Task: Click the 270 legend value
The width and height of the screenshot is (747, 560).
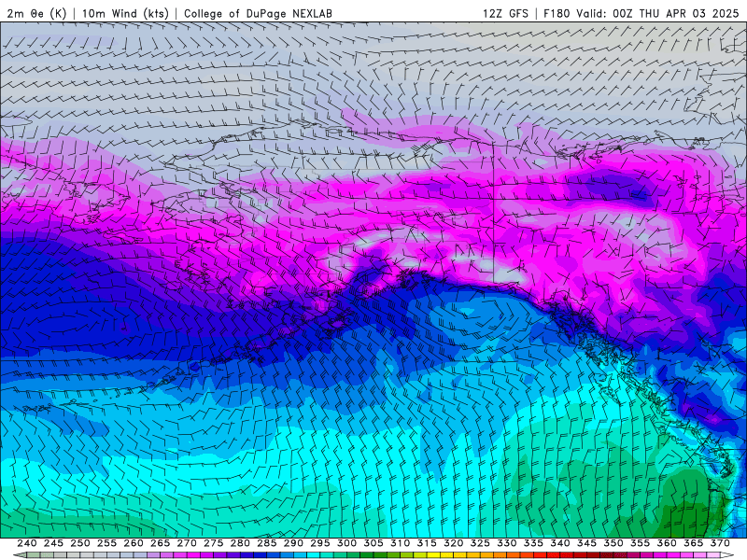Action: [x=187, y=543]
